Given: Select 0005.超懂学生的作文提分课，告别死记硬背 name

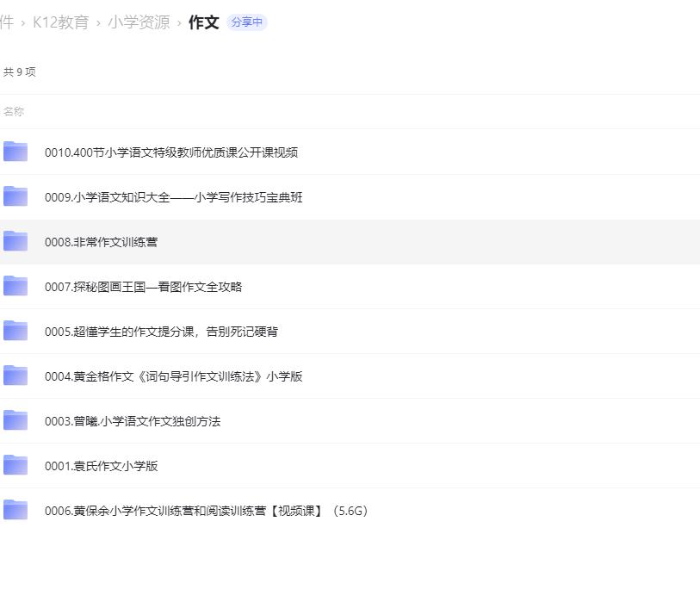Looking at the screenshot, I should (162, 332).
